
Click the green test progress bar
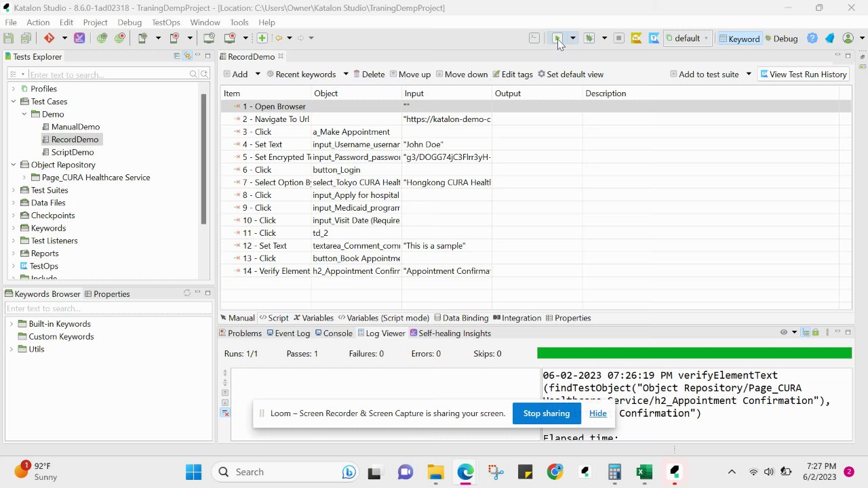[x=694, y=353]
